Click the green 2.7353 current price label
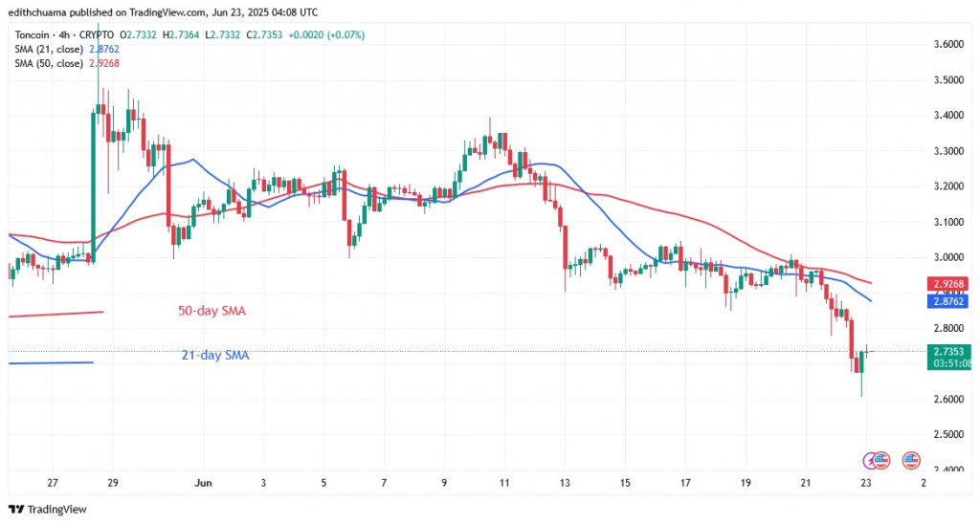Image resolution: width=980 pixels, height=524 pixels. [x=947, y=352]
